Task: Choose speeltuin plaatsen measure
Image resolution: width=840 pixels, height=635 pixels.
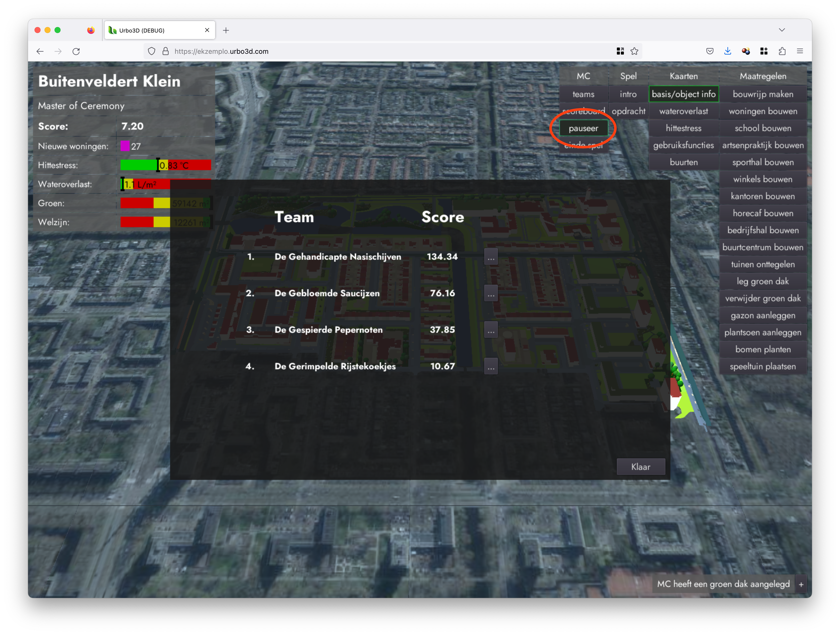Action: point(763,367)
